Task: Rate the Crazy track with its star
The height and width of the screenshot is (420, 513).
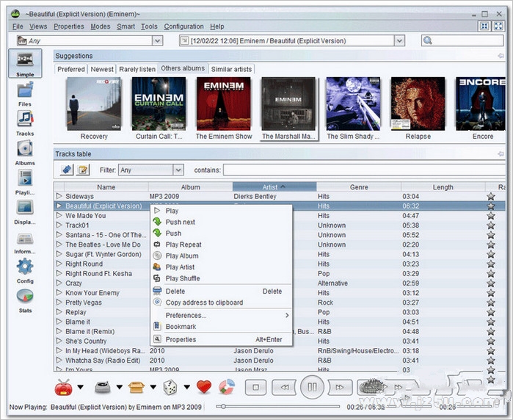Action: [491, 283]
